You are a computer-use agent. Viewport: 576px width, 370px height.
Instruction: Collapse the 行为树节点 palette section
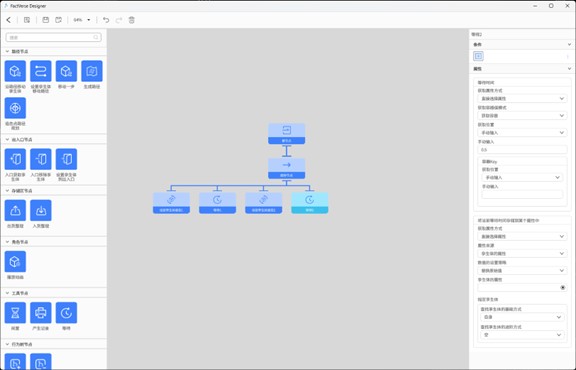[7, 344]
